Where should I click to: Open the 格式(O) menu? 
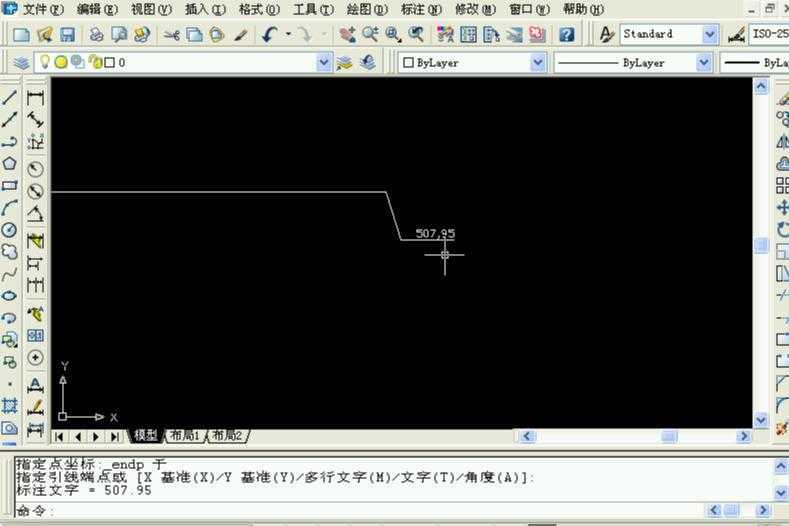(259, 9)
